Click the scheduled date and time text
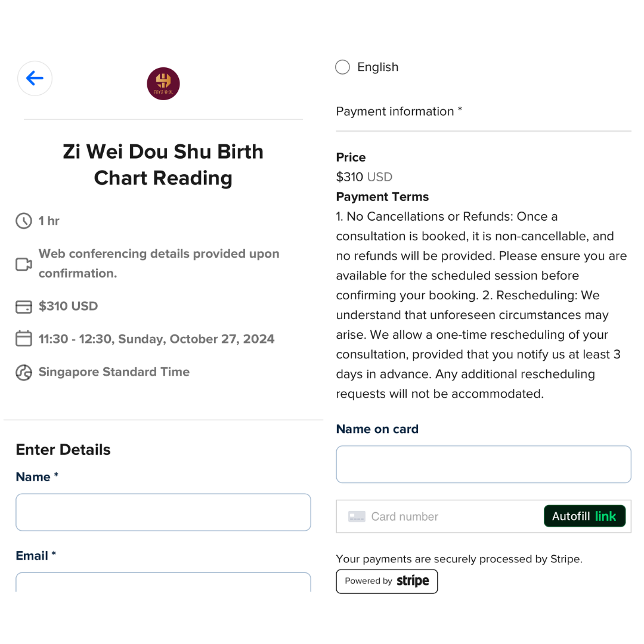Screen dimensions: 644x644 coord(156,339)
